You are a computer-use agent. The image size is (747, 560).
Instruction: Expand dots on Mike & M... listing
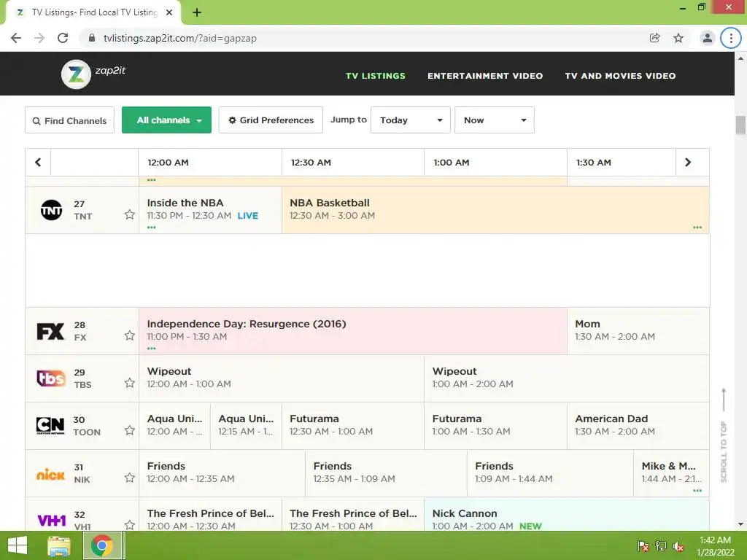pos(697,491)
